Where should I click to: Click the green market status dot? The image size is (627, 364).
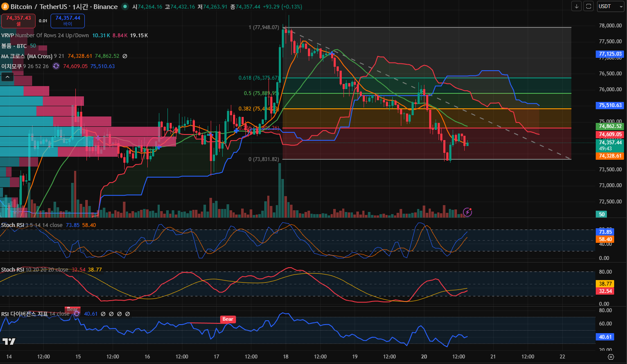coord(125,6)
